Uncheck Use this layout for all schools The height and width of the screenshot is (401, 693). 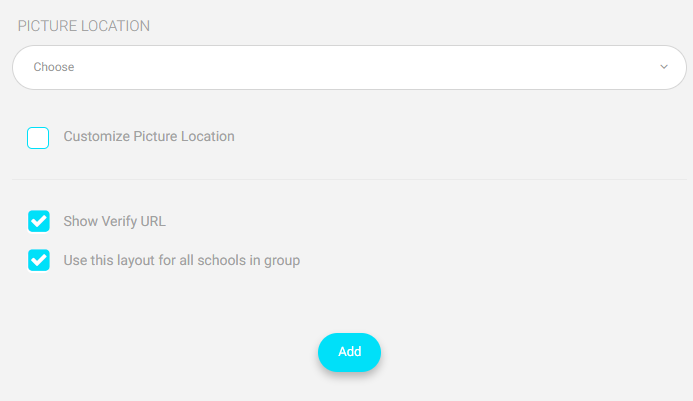tap(39, 260)
